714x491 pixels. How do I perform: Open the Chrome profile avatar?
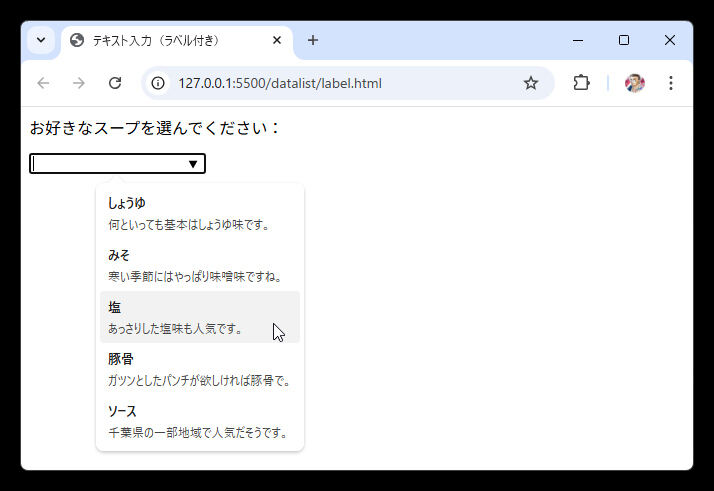634,83
